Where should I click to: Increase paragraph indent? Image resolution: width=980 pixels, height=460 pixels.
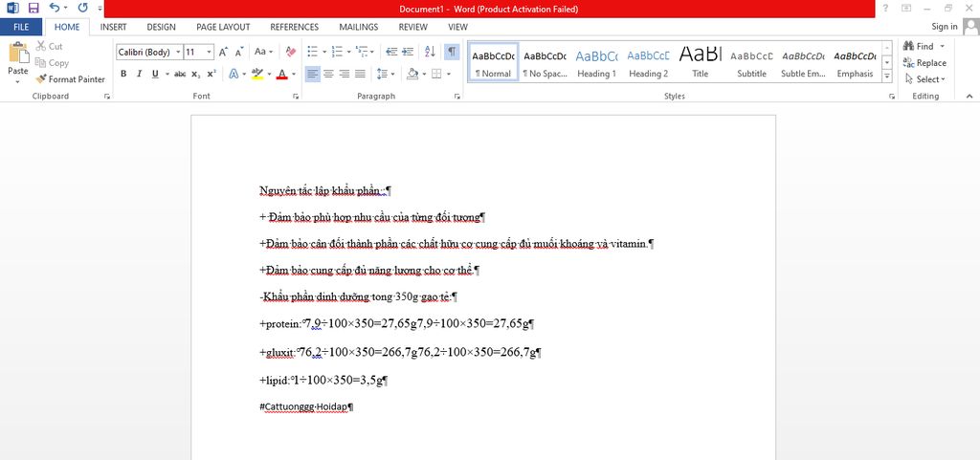[408, 52]
